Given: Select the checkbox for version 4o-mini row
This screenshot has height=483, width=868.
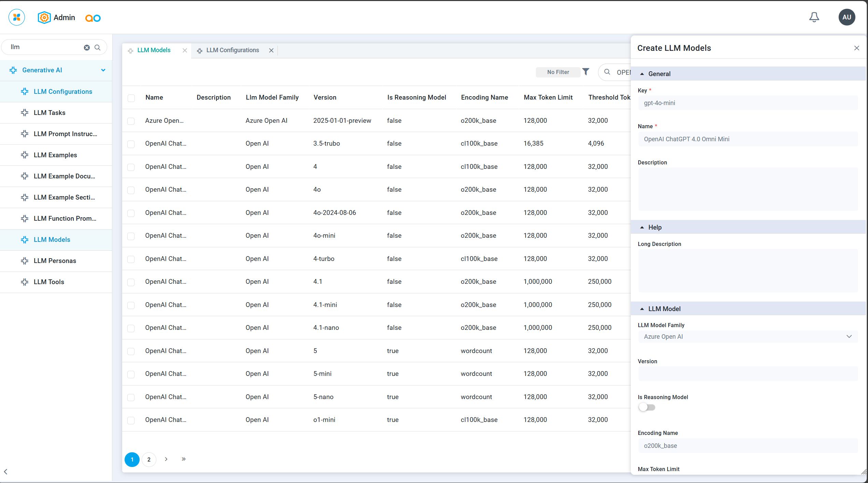Looking at the screenshot, I should pyautogui.click(x=131, y=236).
